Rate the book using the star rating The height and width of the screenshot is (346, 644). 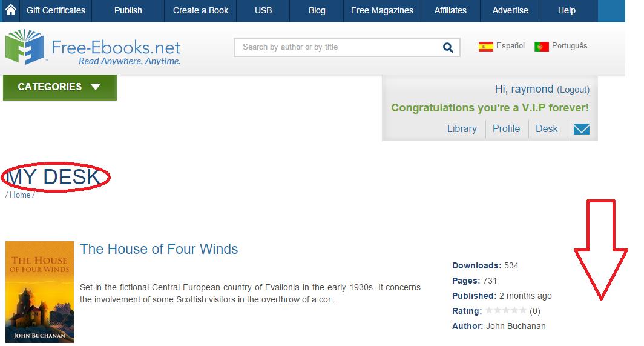[x=505, y=311]
